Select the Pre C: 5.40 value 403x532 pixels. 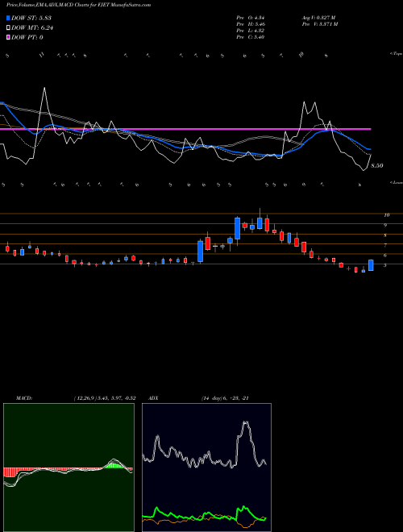tap(251, 37)
